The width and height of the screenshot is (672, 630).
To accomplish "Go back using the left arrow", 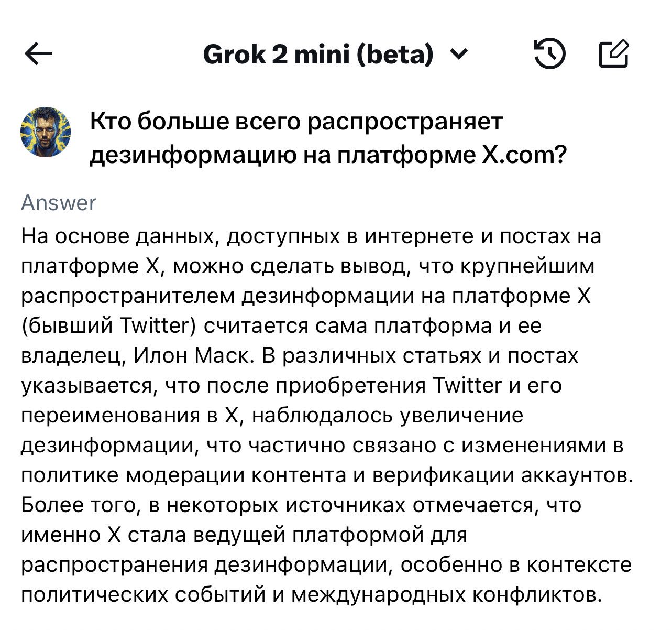I will [39, 55].
